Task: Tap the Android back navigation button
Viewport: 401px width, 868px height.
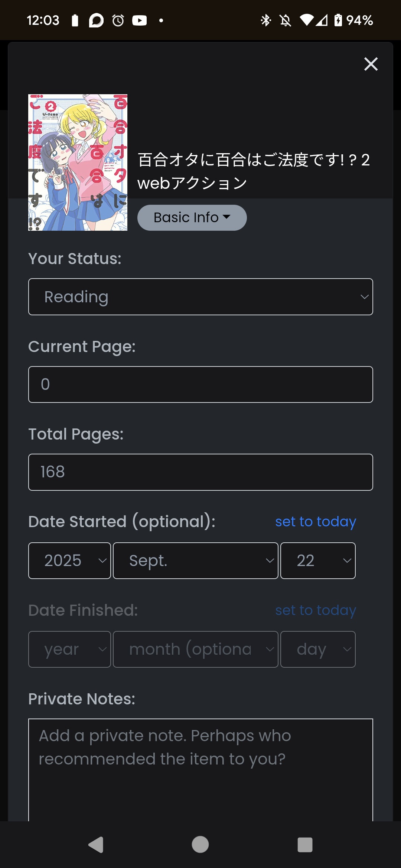Action: (x=96, y=845)
